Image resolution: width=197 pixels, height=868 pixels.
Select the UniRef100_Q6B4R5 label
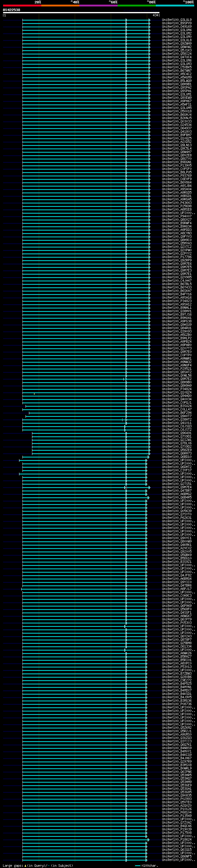pyautogui.click(x=177, y=497)
